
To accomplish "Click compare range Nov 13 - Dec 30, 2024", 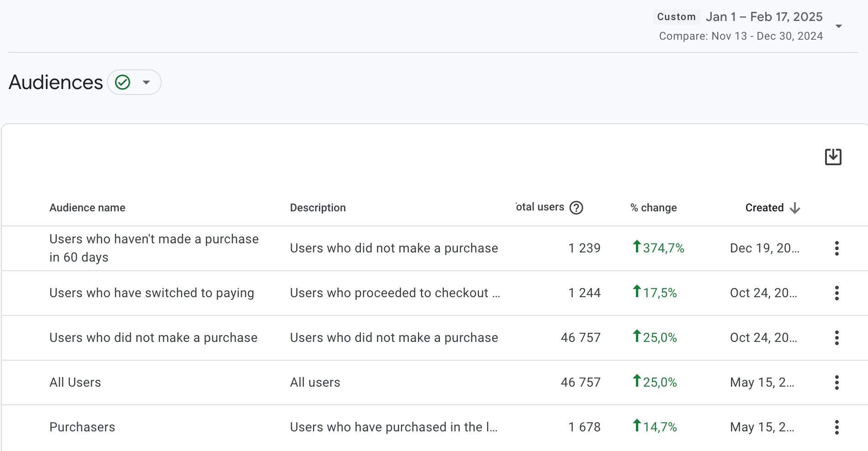I will point(741,36).
